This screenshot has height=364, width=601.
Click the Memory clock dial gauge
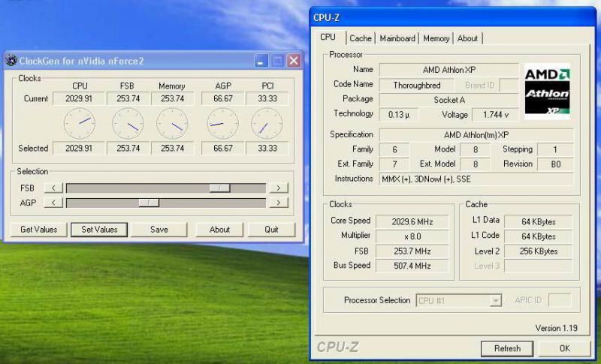coord(172,124)
